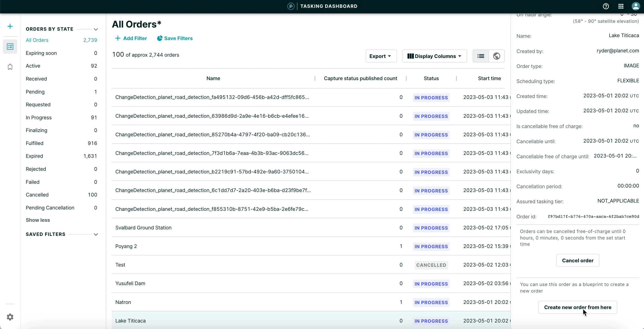Open order ending 7f3d1b6a-7eaa-4b3b

coord(311,153)
